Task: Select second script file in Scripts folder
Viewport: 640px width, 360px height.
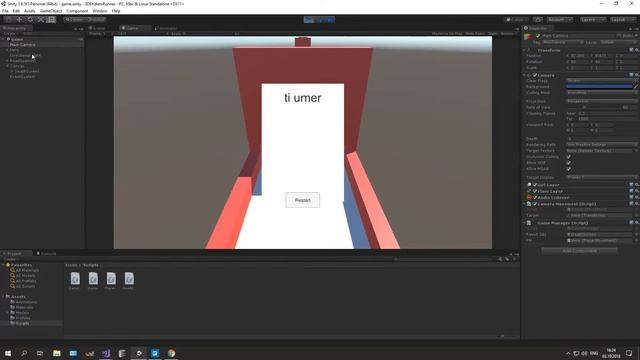Action: (x=93, y=281)
